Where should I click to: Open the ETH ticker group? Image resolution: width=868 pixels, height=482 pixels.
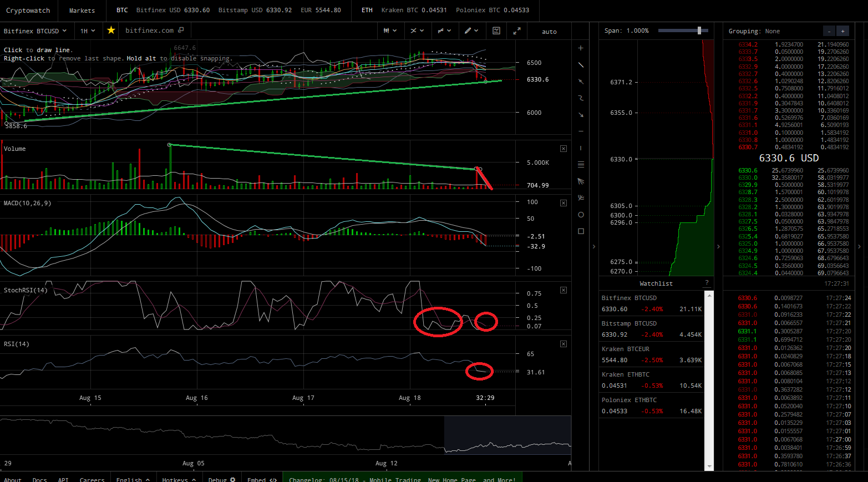pyautogui.click(x=367, y=11)
